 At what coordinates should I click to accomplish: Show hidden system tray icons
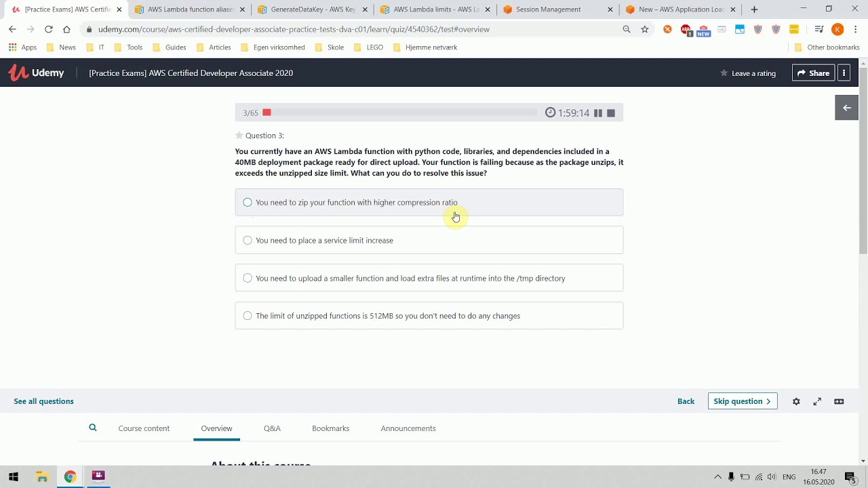coord(717,477)
